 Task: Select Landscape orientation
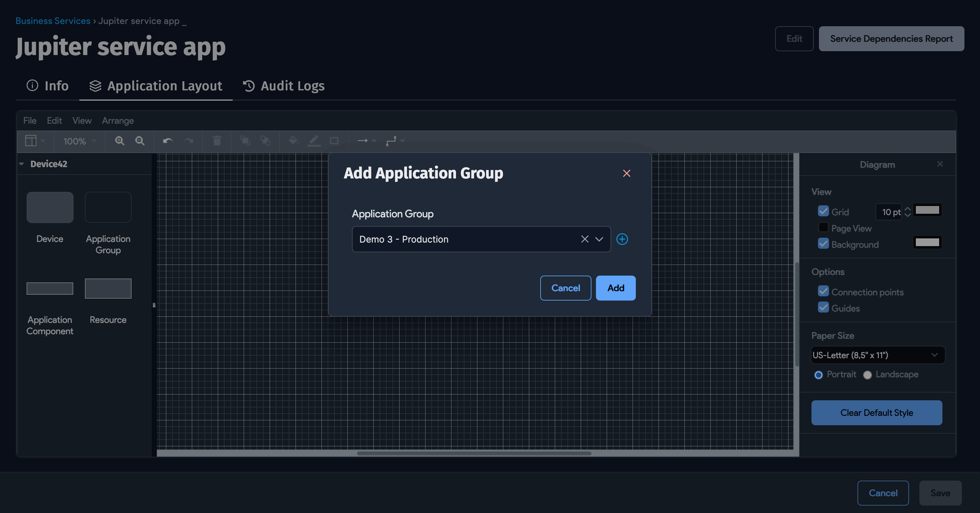868,375
